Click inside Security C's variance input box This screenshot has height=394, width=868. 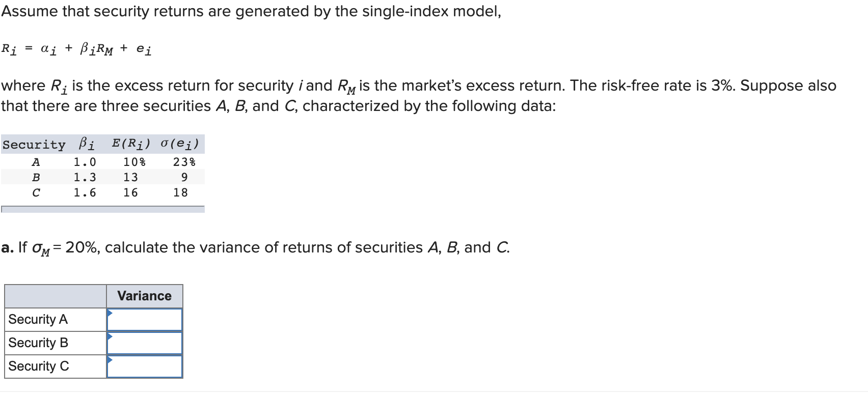[x=148, y=365]
